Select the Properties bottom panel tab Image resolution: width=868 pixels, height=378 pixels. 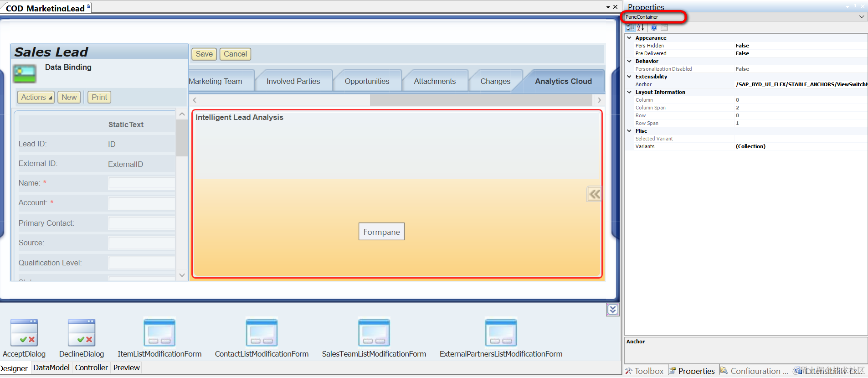[x=693, y=371]
